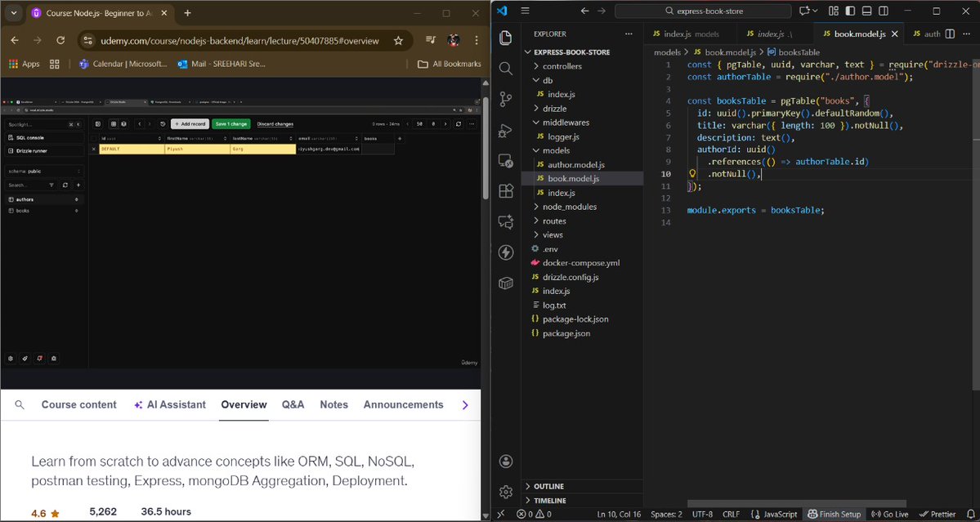
Task: Open the Q&A tab on the Udemy page
Action: pos(293,404)
